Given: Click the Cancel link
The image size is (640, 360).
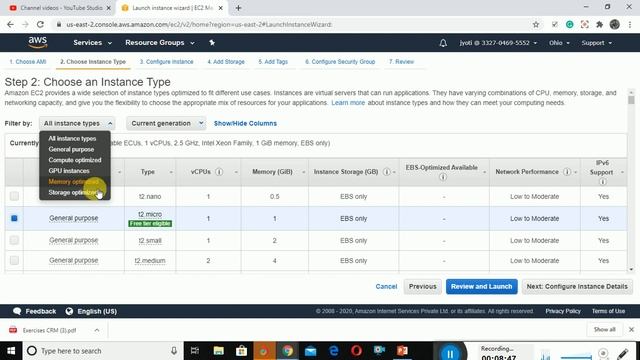Looking at the screenshot, I should (x=386, y=287).
